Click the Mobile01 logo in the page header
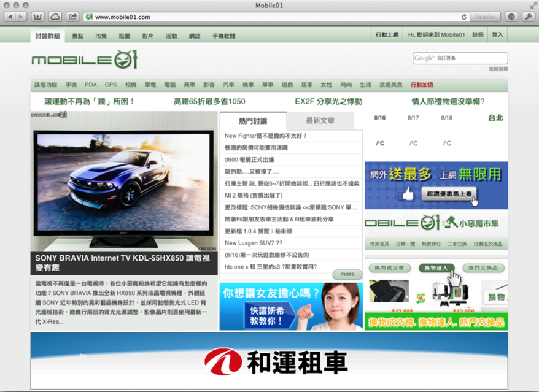539x392 pixels. tap(85, 60)
